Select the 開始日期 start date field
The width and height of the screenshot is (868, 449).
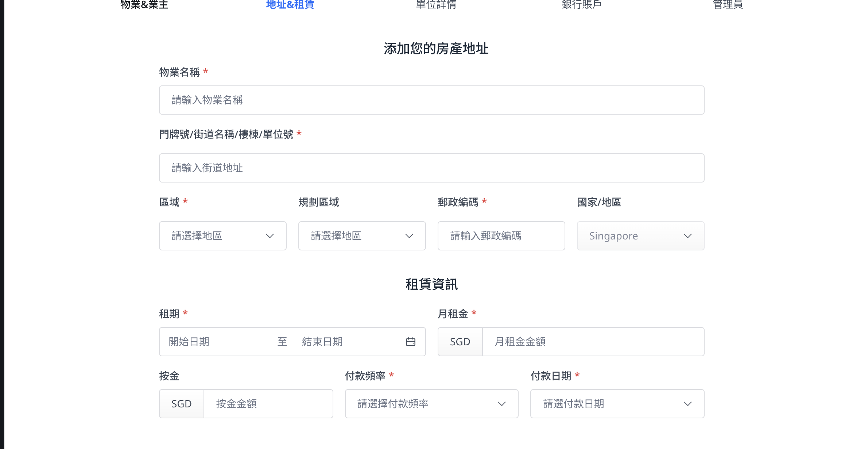pyautogui.click(x=217, y=342)
